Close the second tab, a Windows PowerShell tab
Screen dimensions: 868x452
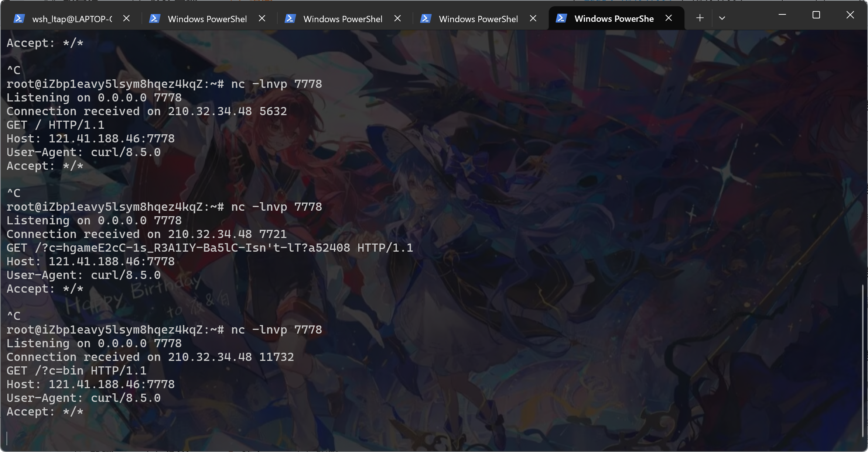coord(262,18)
